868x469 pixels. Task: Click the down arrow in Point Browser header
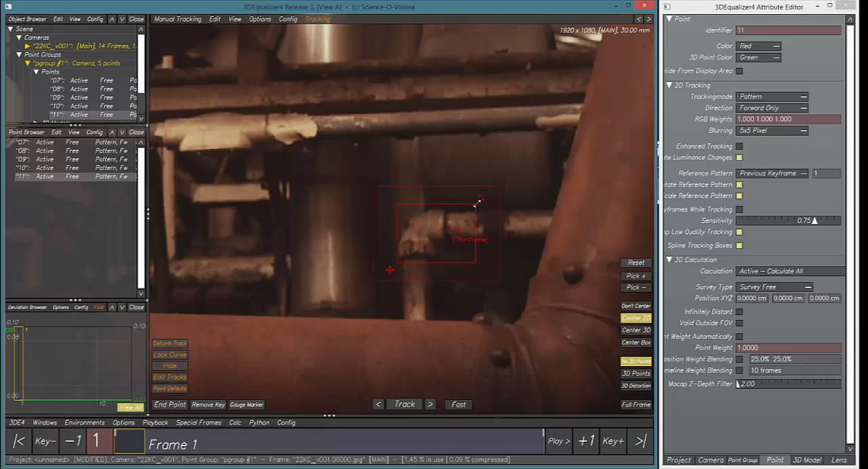tap(121, 132)
